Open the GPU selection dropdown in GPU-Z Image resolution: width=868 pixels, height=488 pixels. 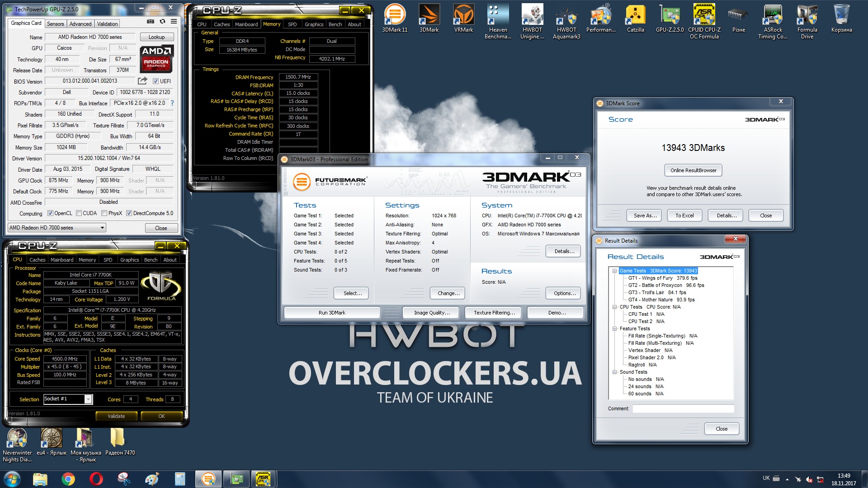57,228
